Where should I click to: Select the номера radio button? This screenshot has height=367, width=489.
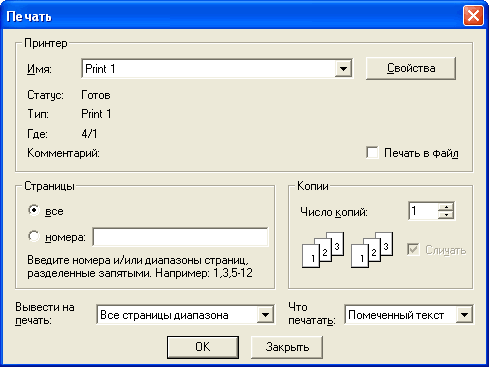point(34,236)
